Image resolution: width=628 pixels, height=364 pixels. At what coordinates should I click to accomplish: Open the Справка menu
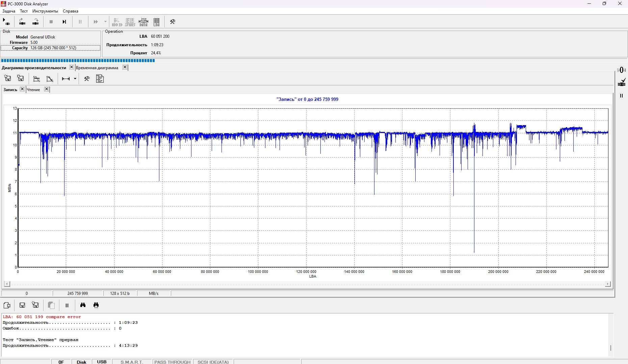point(71,11)
